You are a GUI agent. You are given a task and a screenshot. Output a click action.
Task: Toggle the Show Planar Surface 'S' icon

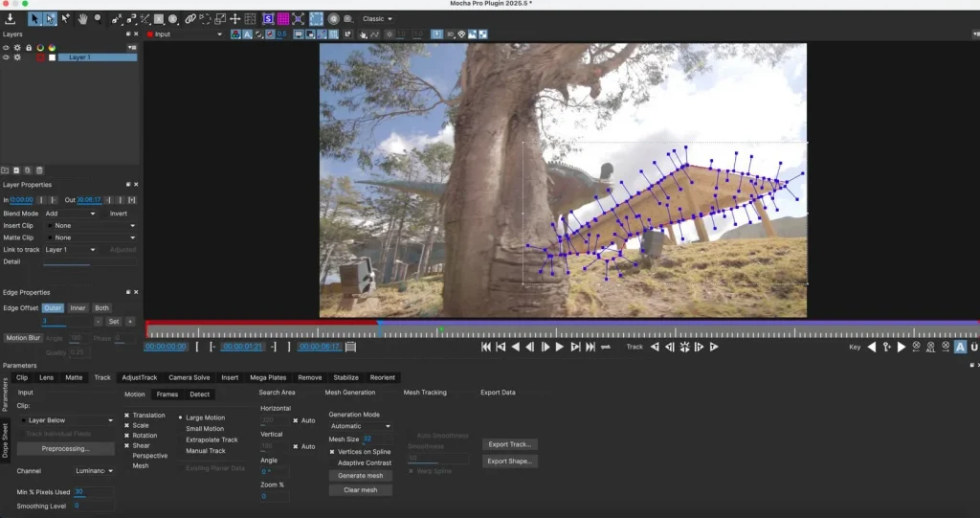pyautogui.click(x=268, y=19)
